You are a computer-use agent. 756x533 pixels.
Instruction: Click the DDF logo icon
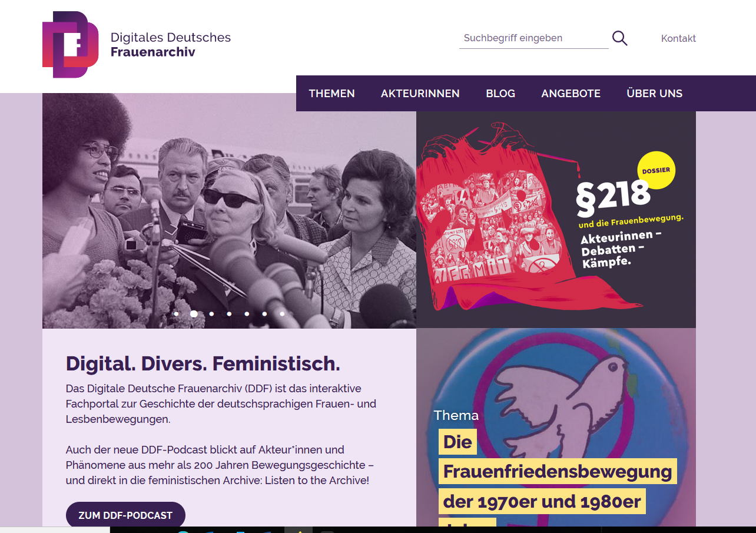(71, 45)
